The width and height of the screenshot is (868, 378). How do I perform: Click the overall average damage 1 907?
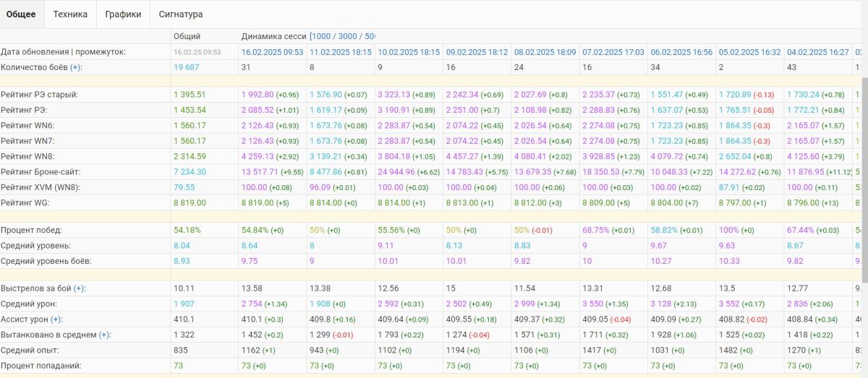(x=184, y=304)
